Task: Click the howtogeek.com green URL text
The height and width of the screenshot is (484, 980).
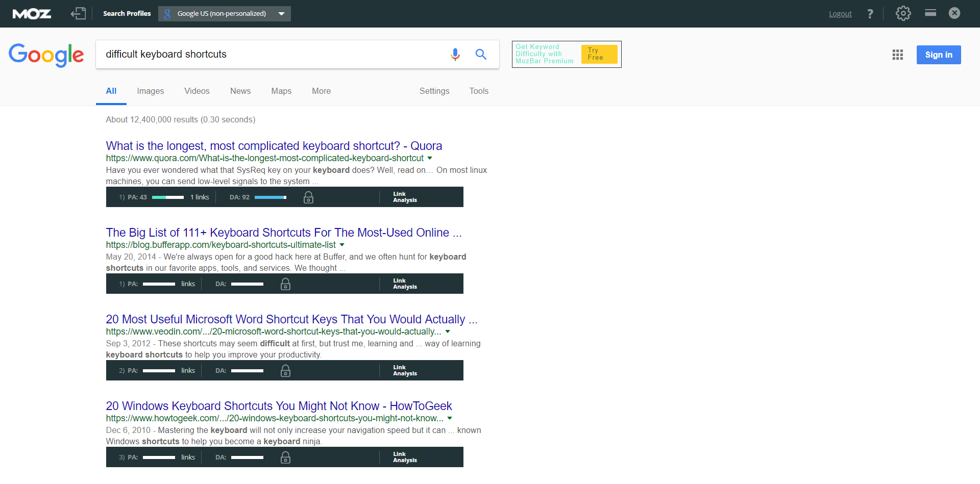Action: (275, 418)
